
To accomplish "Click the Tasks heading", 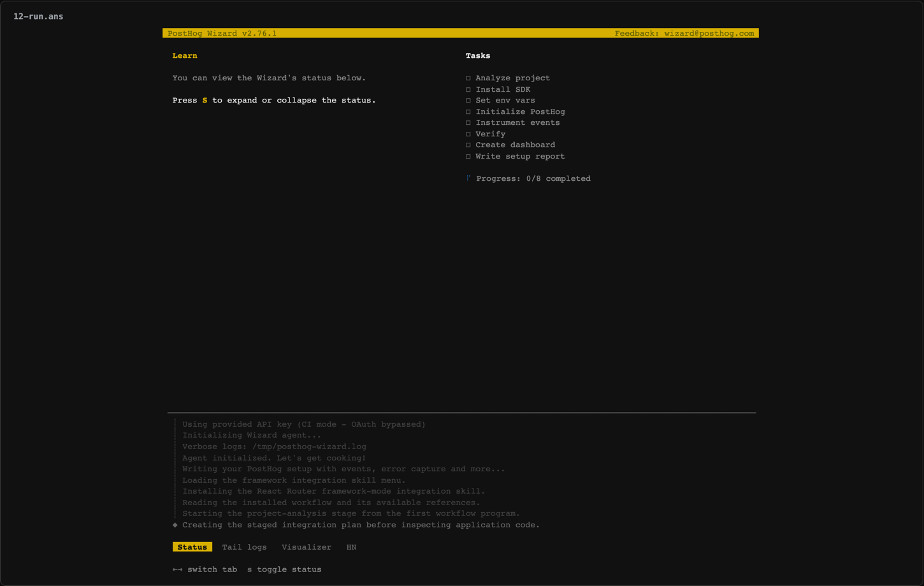I will (478, 55).
